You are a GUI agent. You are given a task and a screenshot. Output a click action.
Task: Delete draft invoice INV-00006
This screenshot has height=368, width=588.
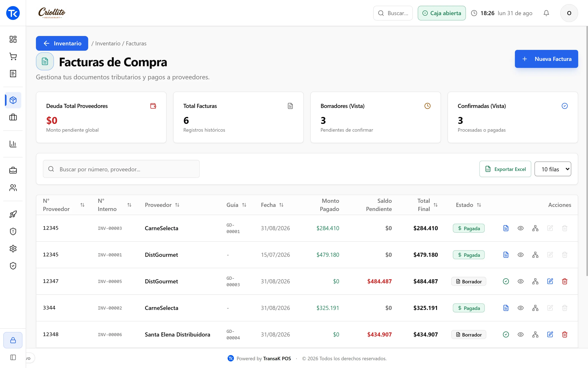click(565, 334)
